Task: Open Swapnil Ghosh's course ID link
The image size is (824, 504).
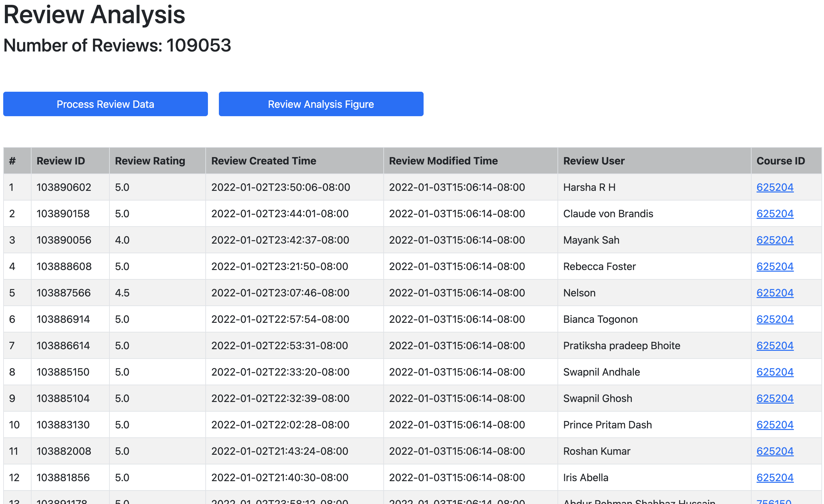Action: point(774,399)
